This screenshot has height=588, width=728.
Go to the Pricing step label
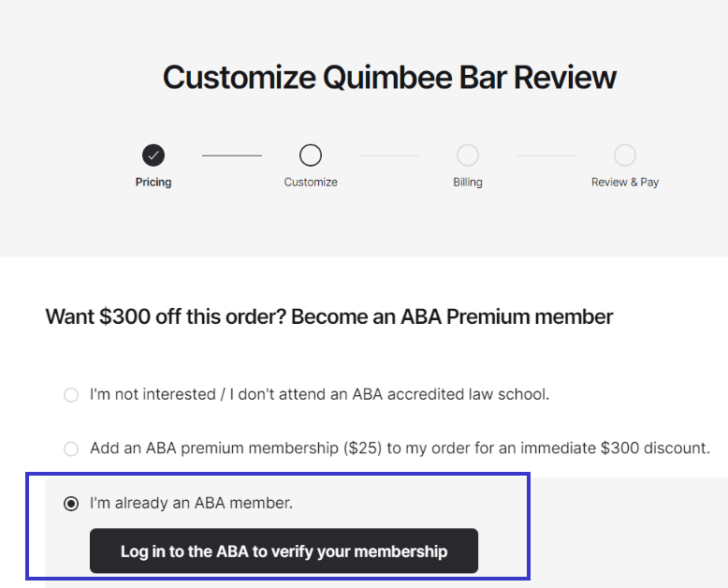153,182
